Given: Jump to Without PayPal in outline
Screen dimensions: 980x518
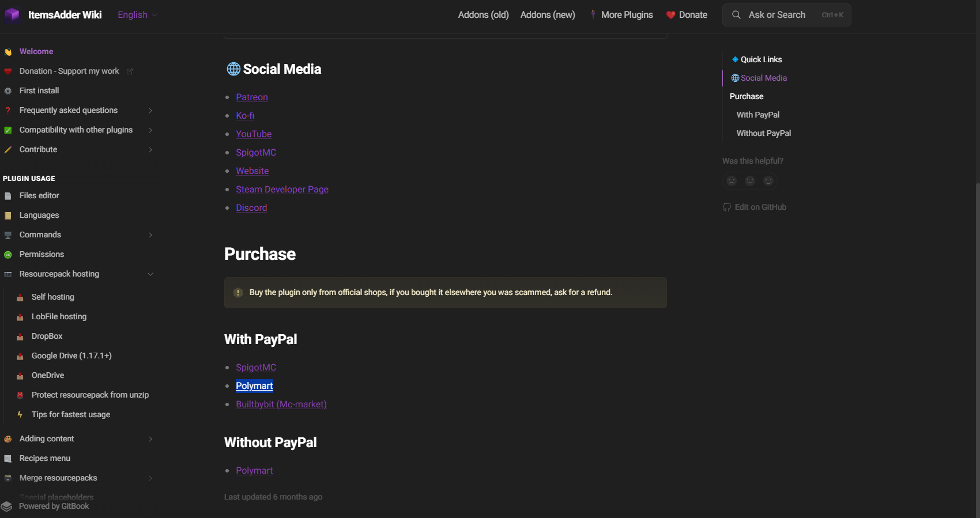Looking at the screenshot, I should click(x=764, y=133).
